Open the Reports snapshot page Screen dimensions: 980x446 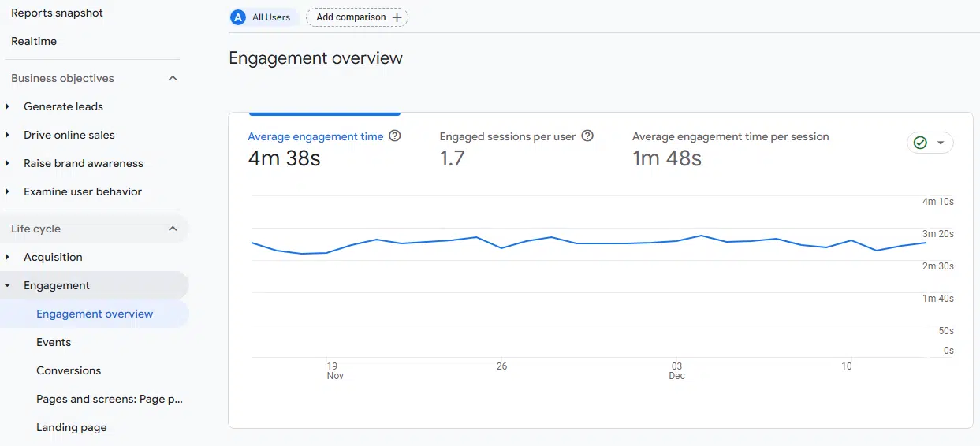pos(57,13)
